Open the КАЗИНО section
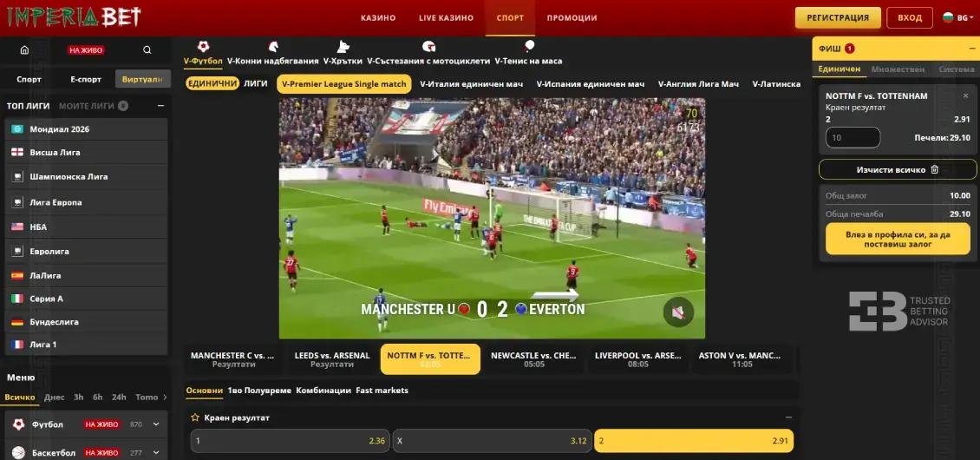This screenshot has height=460, width=980. 378,18
